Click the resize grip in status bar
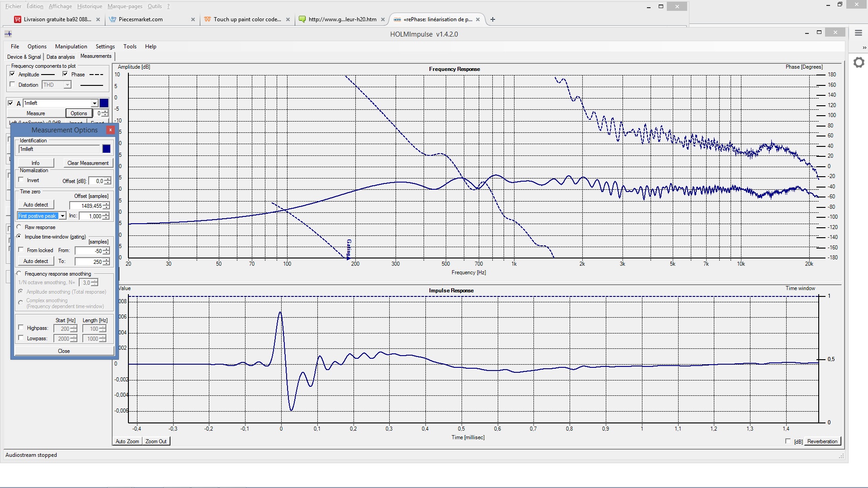Image resolution: width=868 pixels, height=488 pixels. (841, 456)
